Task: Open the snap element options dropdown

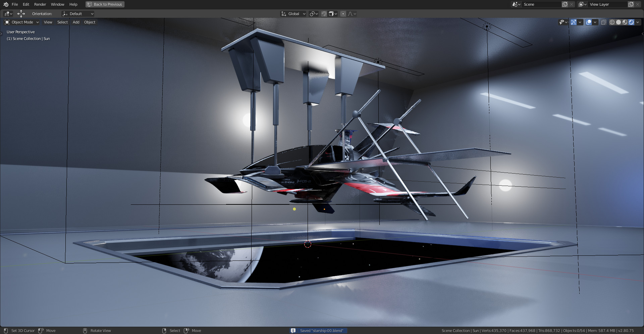Action: pos(333,14)
